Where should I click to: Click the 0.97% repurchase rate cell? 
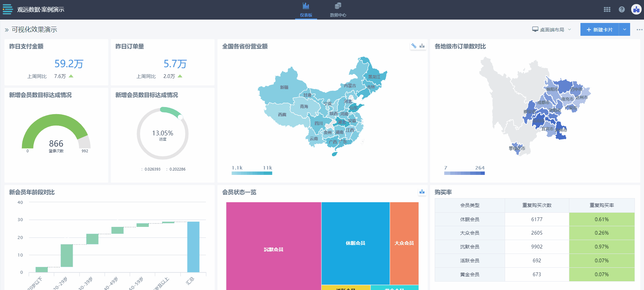tap(602, 247)
